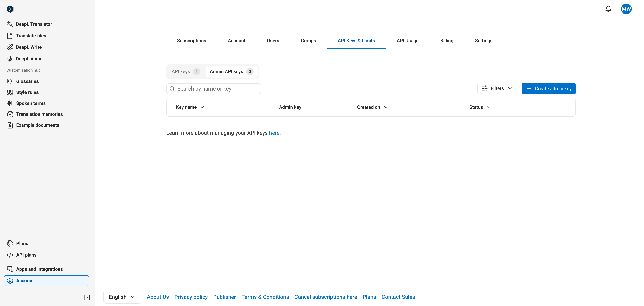Open the Translation memories brain icon
The image size is (644, 306).
tap(10, 114)
